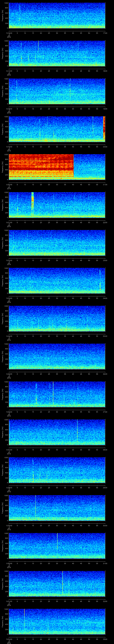Image resolution: width=114 pixels, height=644 pixels.
Task: Click the 25:00 end time label
Action: click(105, 336)
